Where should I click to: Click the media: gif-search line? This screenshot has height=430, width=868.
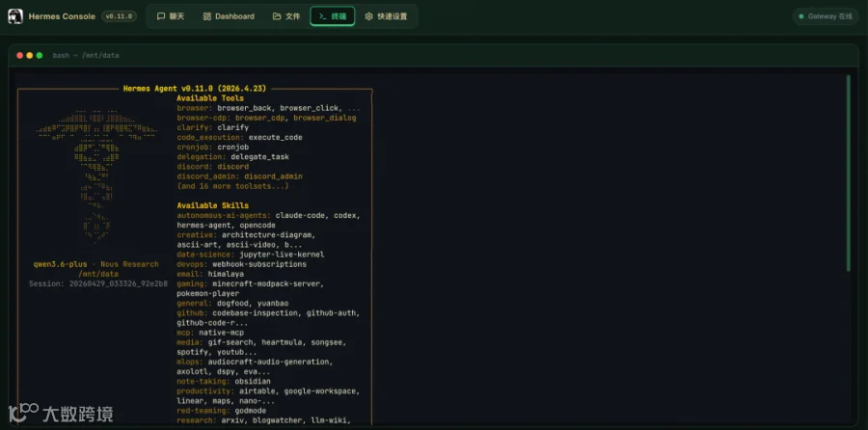pyautogui.click(x=261, y=342)
